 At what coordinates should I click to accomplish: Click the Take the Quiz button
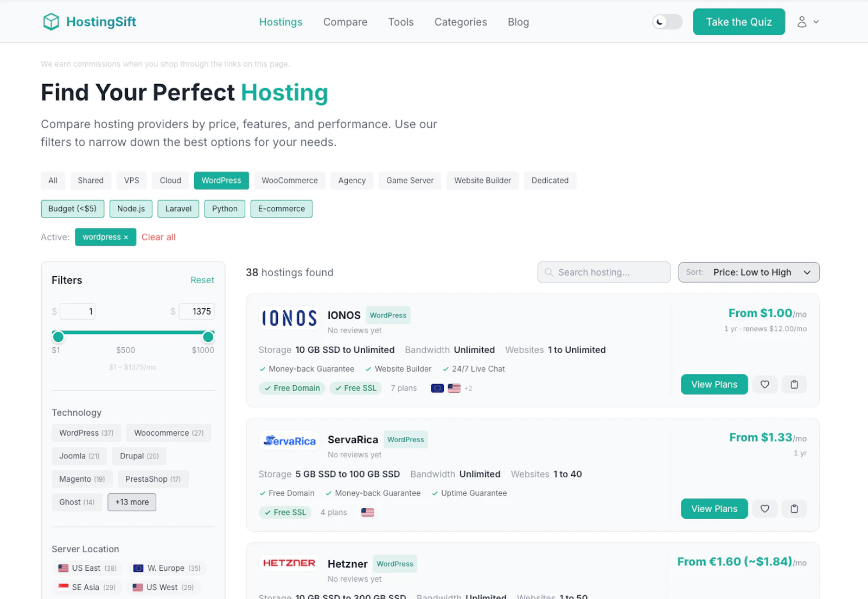pos(739,22)
